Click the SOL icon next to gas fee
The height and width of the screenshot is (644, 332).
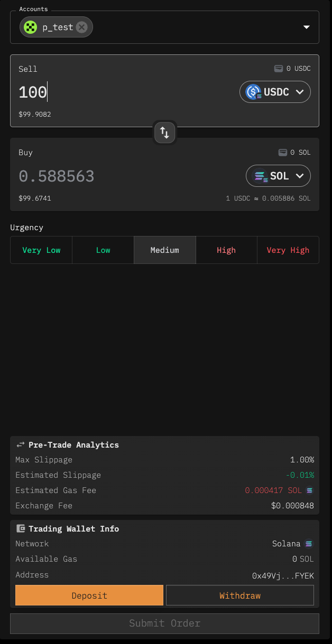[310, 490]
